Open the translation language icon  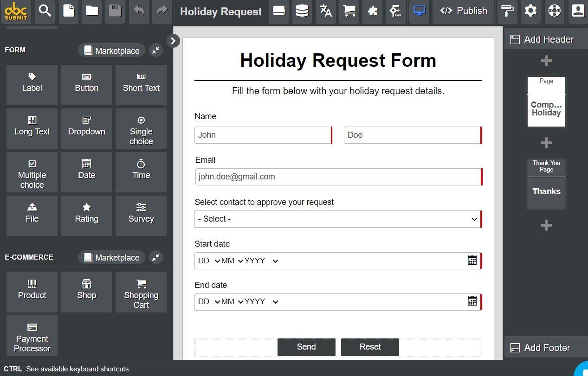326,11
